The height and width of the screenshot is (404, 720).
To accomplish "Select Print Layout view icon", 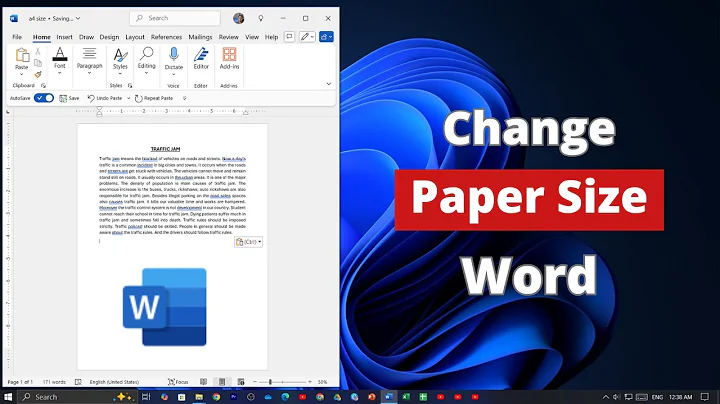I will (222, 382).
